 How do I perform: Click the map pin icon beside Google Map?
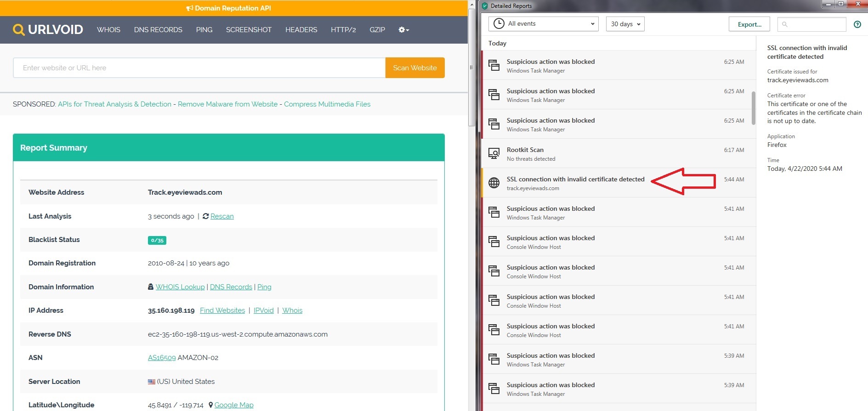[210, 405]
